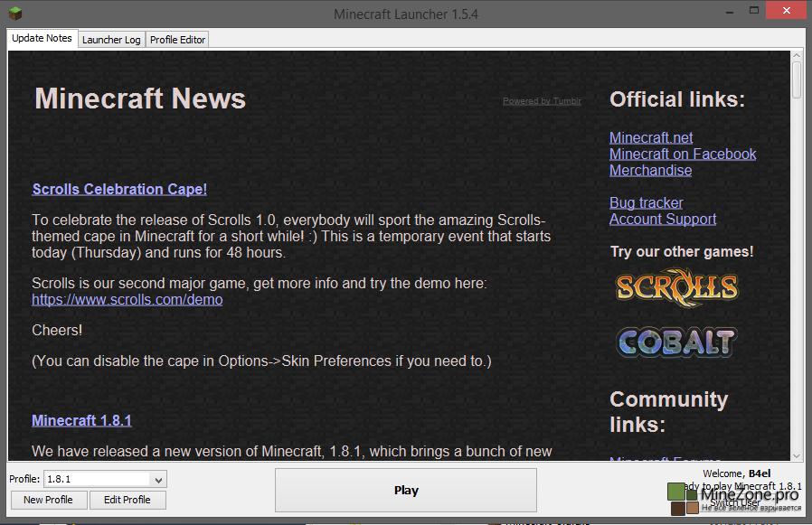Switch to the Launcher Log tab
Screen dimensions: 812x525
111,40
